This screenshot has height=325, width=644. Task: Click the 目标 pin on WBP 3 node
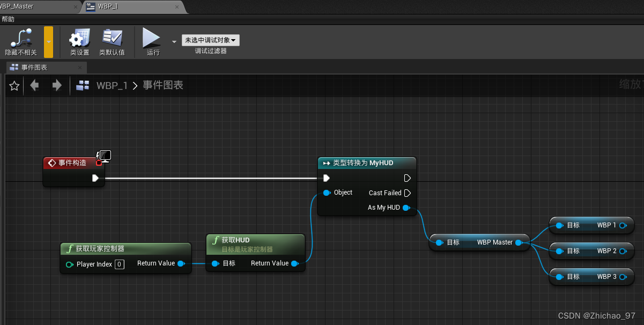(x=559, y=277)
